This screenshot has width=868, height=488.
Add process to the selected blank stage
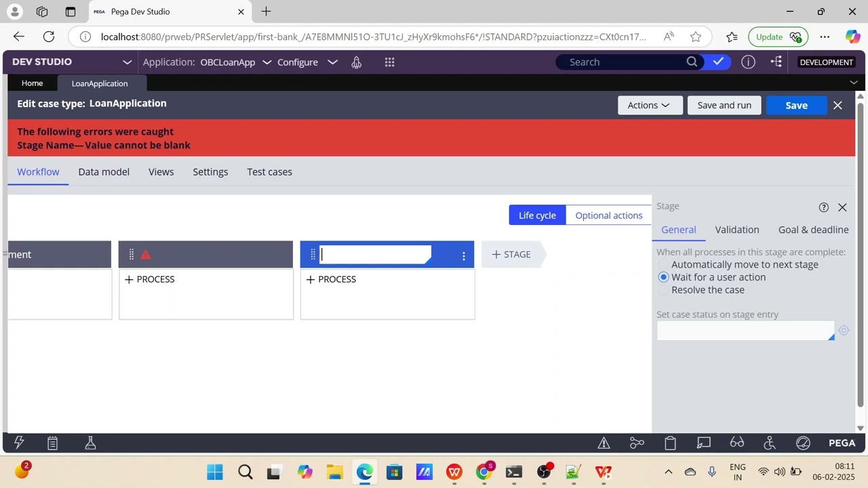332,279
